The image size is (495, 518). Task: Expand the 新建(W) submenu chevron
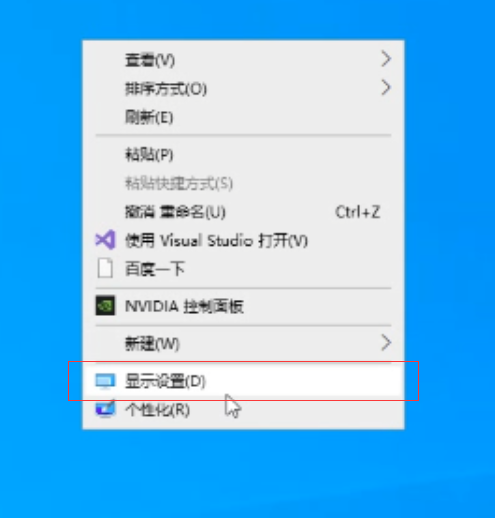tap(386, 343)
